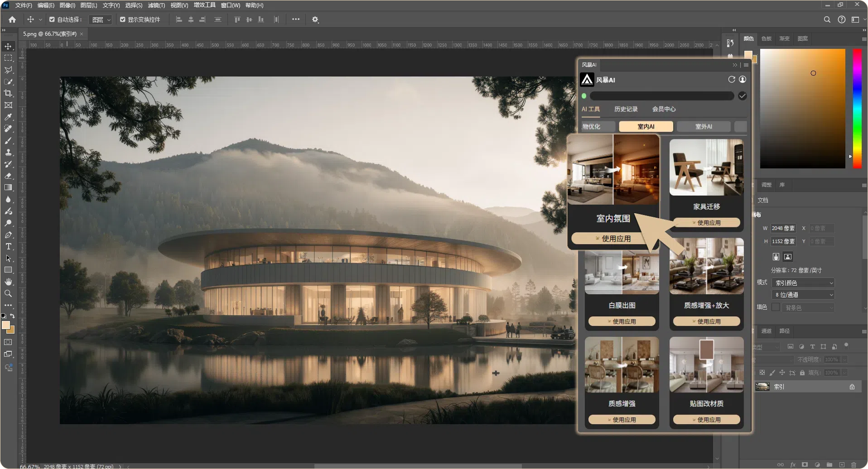Open the 8 位/通道 bit depth dropdown

pyautogui.click(x=803, y=295)
